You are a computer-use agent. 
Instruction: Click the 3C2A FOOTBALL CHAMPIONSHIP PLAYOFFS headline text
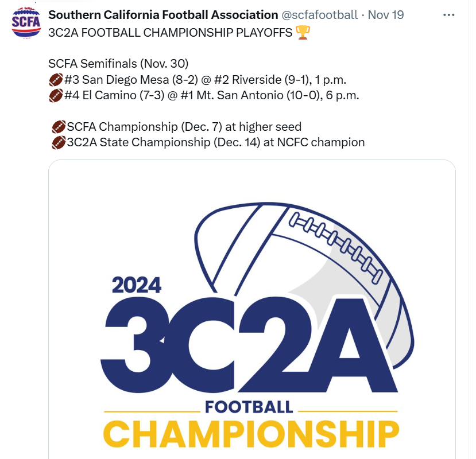171,33
